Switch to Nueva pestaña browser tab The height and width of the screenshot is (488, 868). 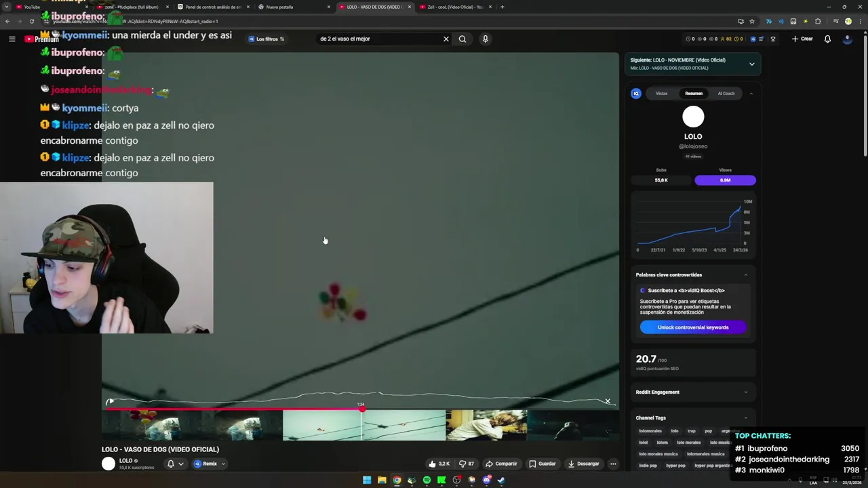pos(294,7)
